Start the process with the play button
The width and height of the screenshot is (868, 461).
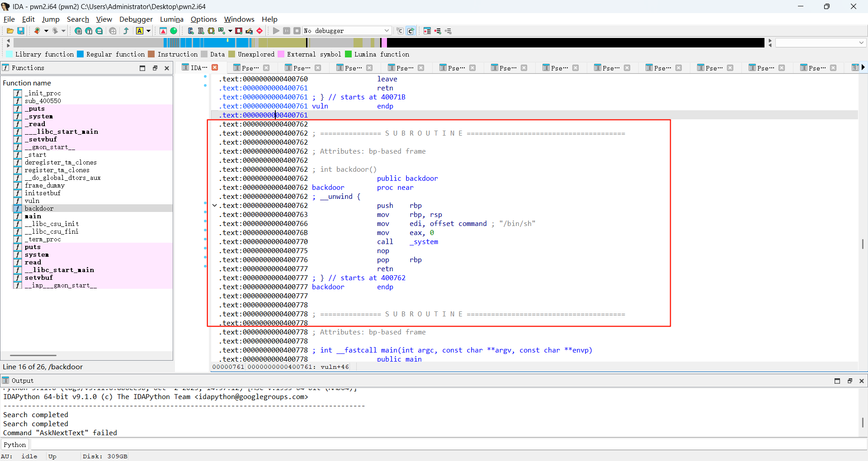click(x=276, y=31)
